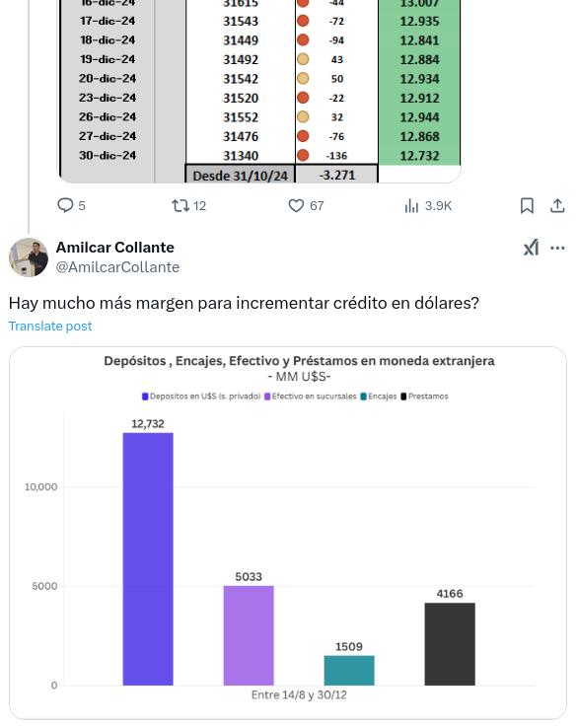Like the tweet with 67 likes
577x728 pixels.
click(296, 205)
